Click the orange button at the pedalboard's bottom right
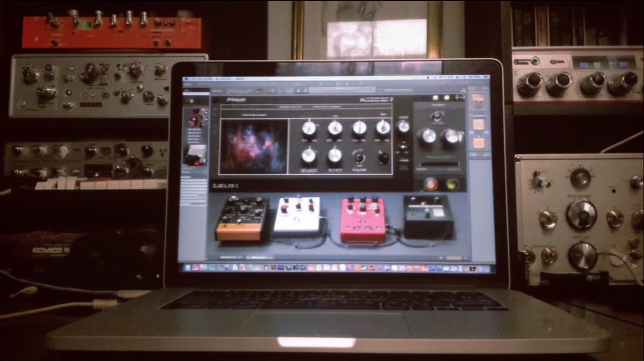Viewport: 644px width, 361px height. pos(453,258)
